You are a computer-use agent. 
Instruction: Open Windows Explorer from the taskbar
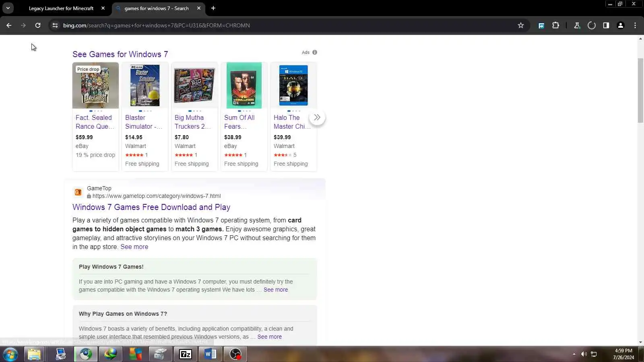[34, 354]
